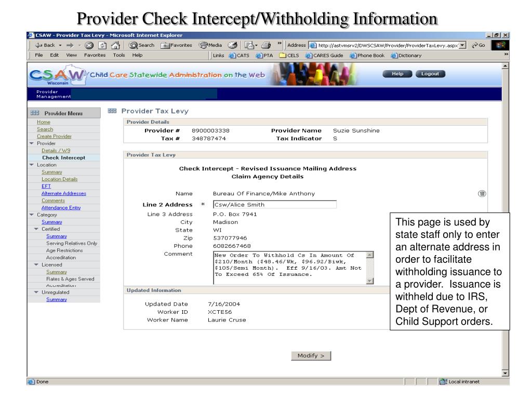
Task: Click the Line 2 Address input field
Action: pyautogui.click(x=275, y=205)
